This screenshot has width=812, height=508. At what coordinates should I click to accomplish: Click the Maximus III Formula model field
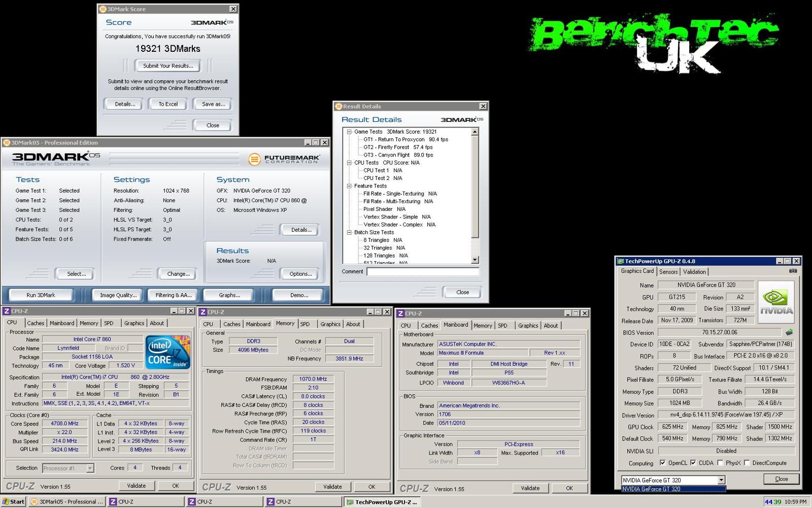(x=482, y=353)
